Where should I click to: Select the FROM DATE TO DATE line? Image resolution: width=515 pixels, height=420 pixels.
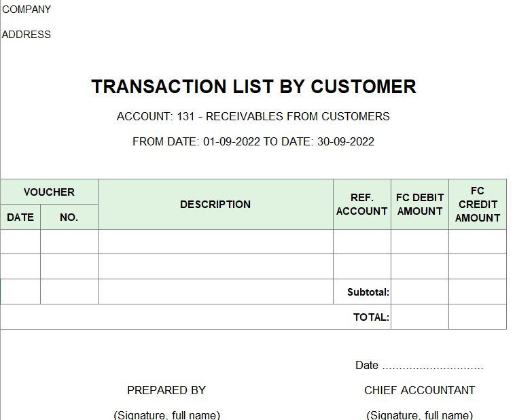(253, 141)
